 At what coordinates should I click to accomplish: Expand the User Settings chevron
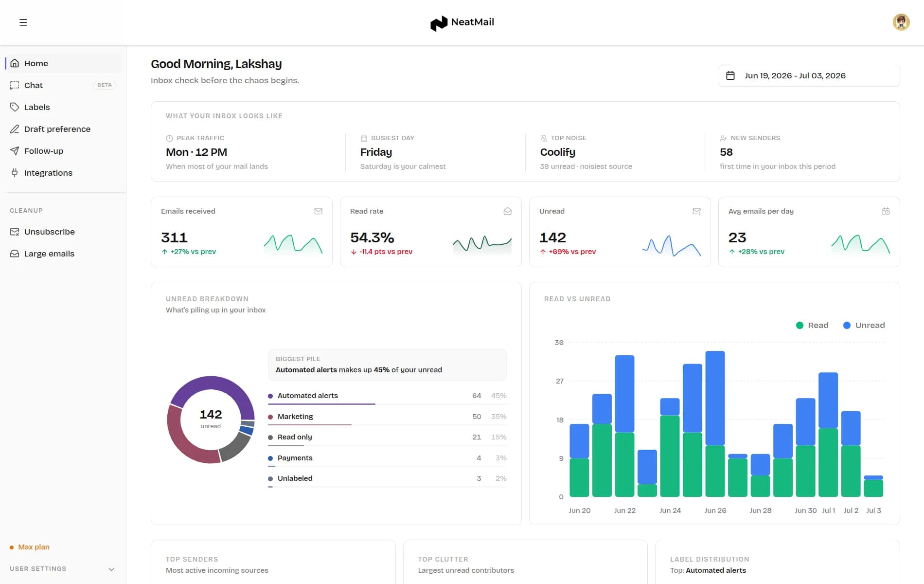click(111, 569)
